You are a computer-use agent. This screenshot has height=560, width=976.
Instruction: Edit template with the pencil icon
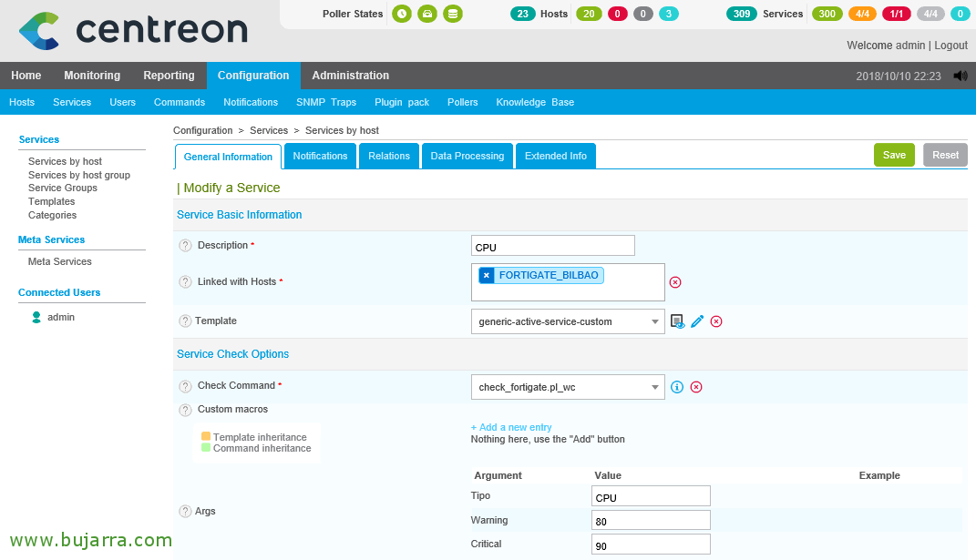[697, 321]
